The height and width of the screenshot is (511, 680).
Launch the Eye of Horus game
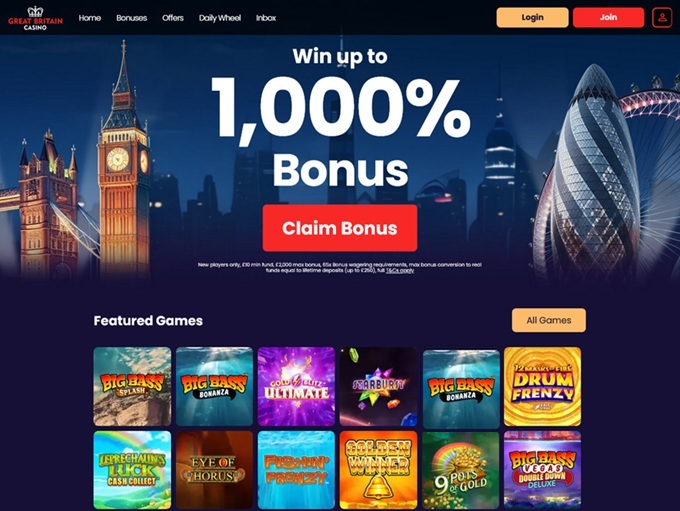(x=214, y=470)
